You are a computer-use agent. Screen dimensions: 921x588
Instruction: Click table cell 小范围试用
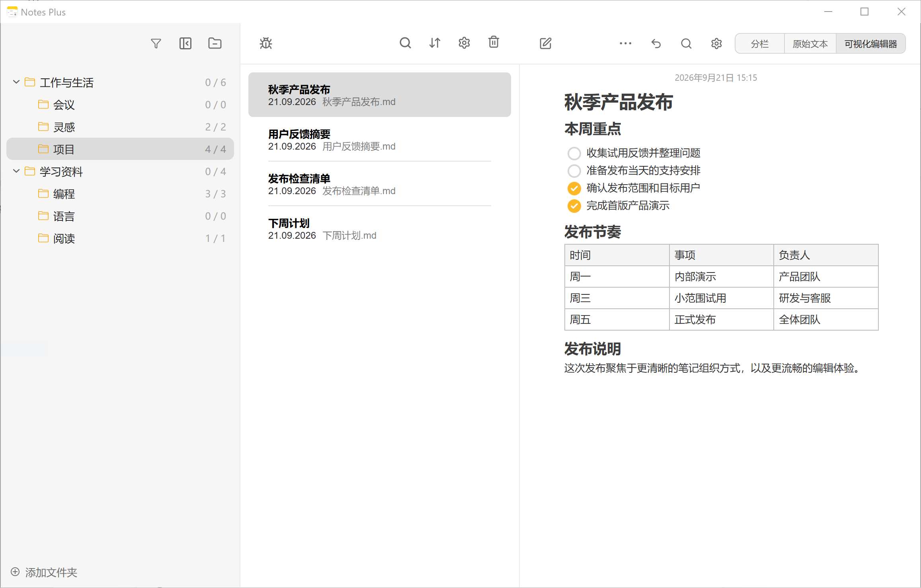[721, 298]
